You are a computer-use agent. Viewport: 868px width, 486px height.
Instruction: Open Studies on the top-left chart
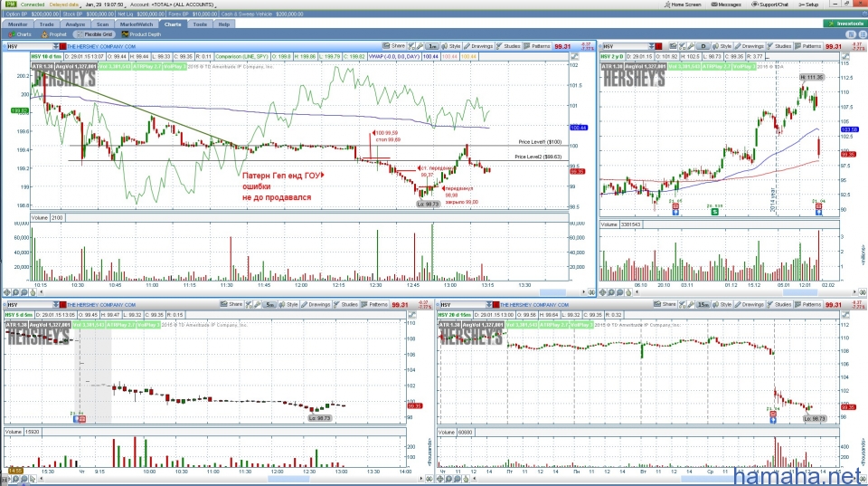[x=507, y=46]
